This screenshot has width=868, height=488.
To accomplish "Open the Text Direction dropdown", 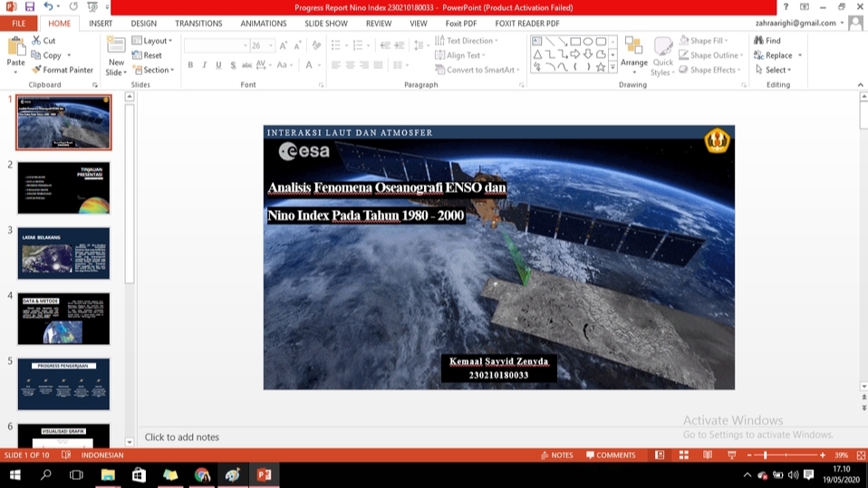I will pos(467,41).
